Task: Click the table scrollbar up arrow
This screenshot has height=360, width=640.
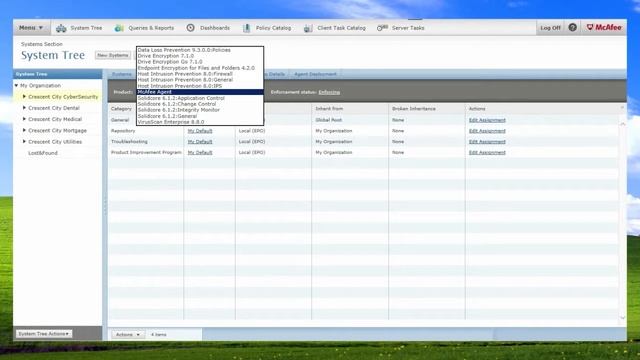Action: (x=622, y=124)
